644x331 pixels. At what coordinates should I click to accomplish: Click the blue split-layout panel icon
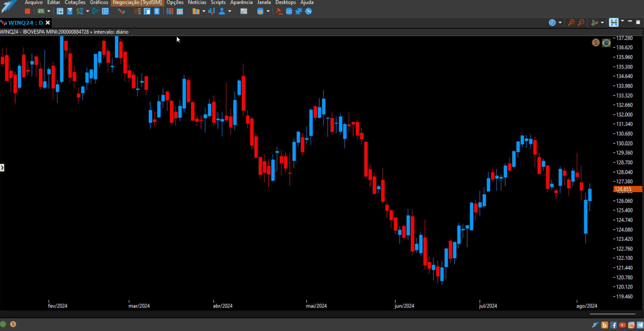[x=105, y=11]
